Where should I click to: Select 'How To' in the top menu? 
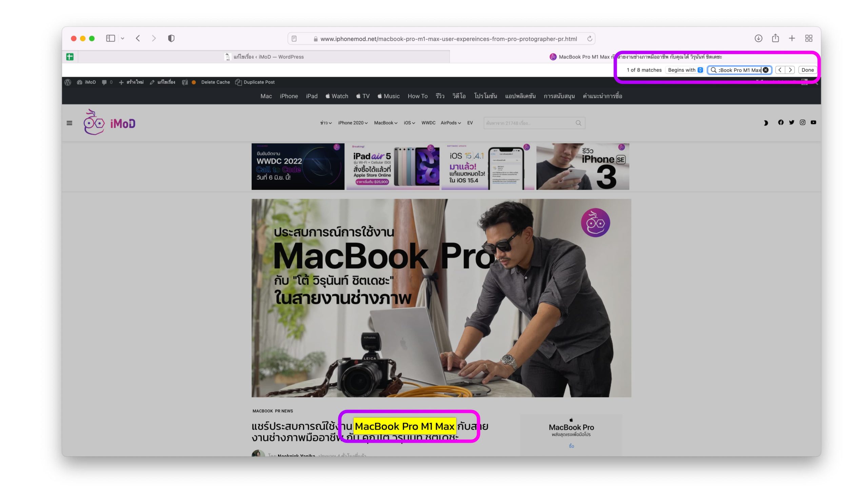[x=417, y=96]
